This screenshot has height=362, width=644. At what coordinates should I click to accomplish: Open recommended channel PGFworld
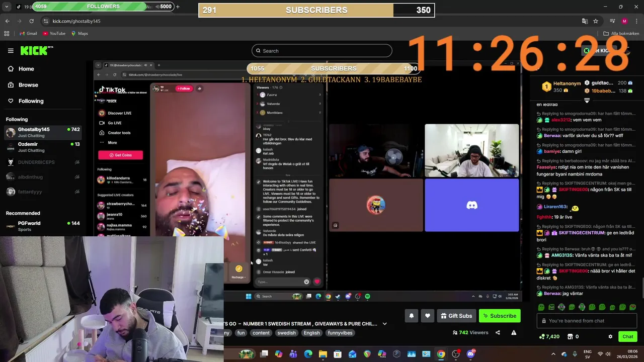(x=43, y=226)
